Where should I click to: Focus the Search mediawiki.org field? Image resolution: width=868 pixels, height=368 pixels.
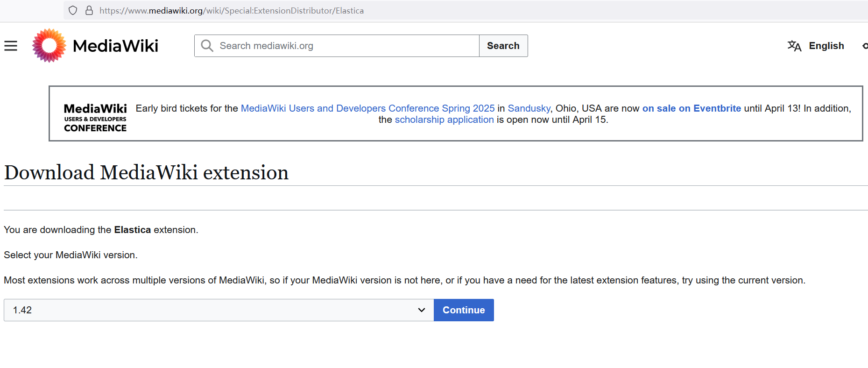click(337, 46)
